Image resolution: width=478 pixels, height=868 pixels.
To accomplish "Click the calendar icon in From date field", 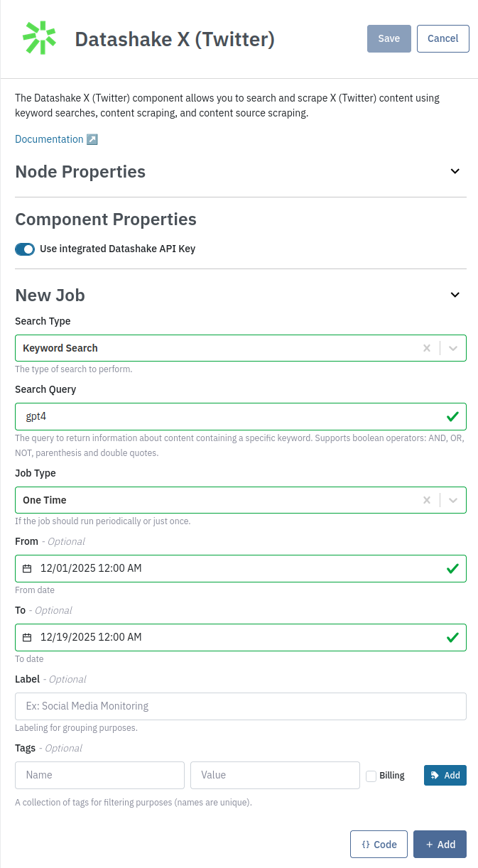I will [27, 568].
